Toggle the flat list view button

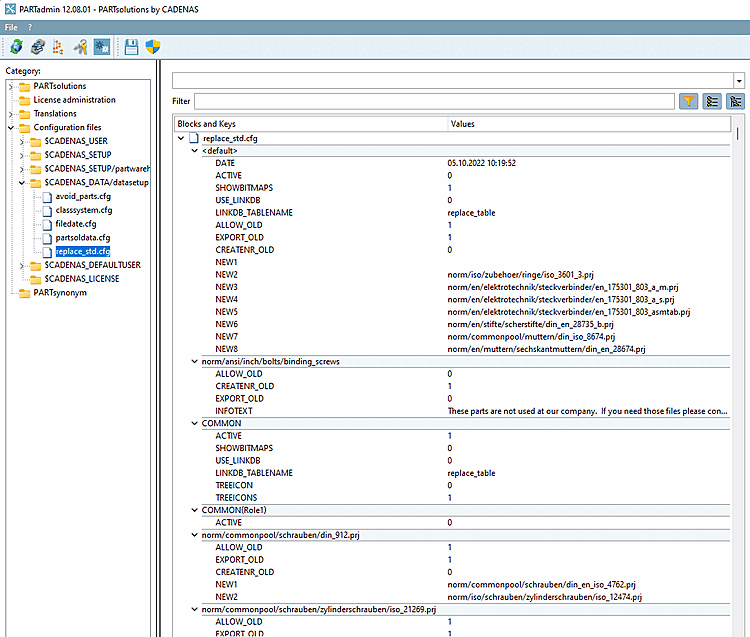coord(713,101)
